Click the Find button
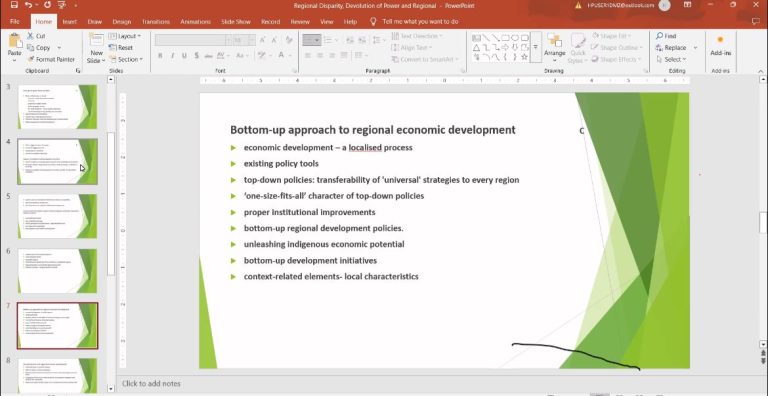The height and width of the screenshot is (396, 768). 666,36
